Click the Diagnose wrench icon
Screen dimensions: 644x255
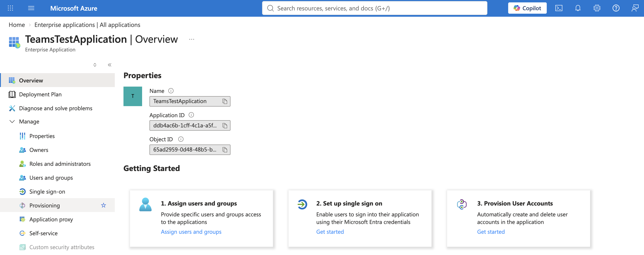click(12, 108)
